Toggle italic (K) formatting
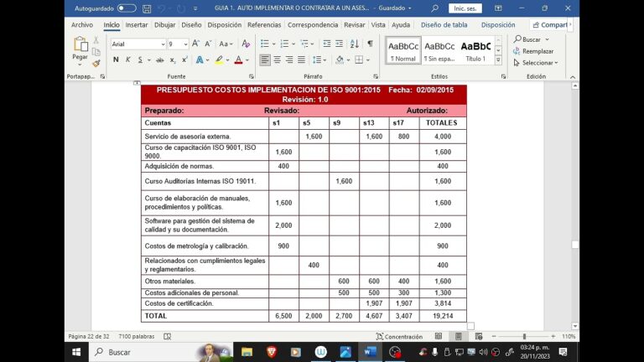644x362 pixels. [x=128, y=60]
